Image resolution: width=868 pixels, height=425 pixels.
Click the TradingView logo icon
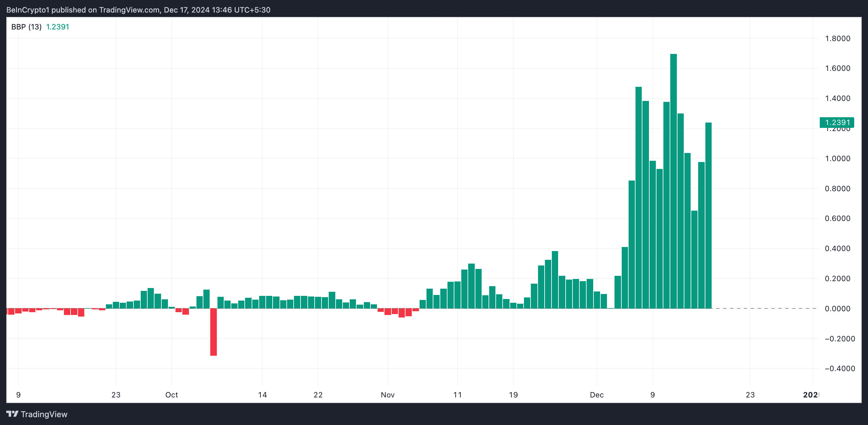tap(13, 414)
